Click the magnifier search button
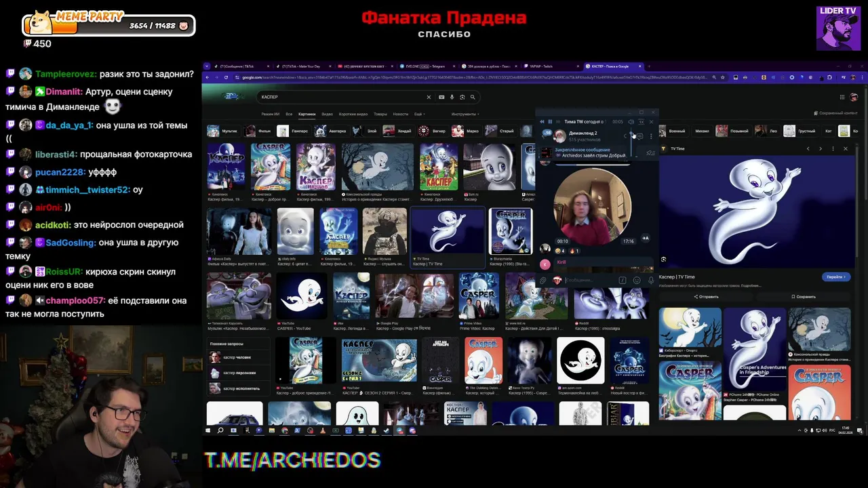Image resolution: width=868 pixels, height=488 pixels. coord(473,97)
